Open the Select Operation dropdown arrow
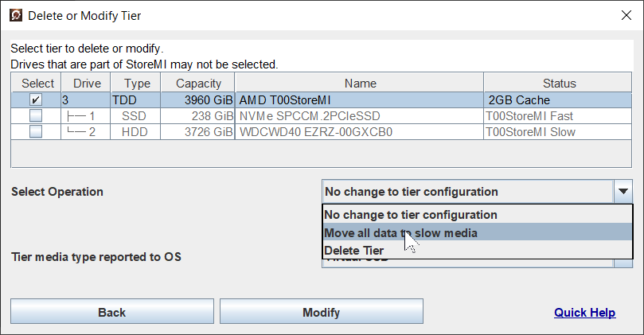This screenshot has width=644, height=335. (x=623, y=191)
